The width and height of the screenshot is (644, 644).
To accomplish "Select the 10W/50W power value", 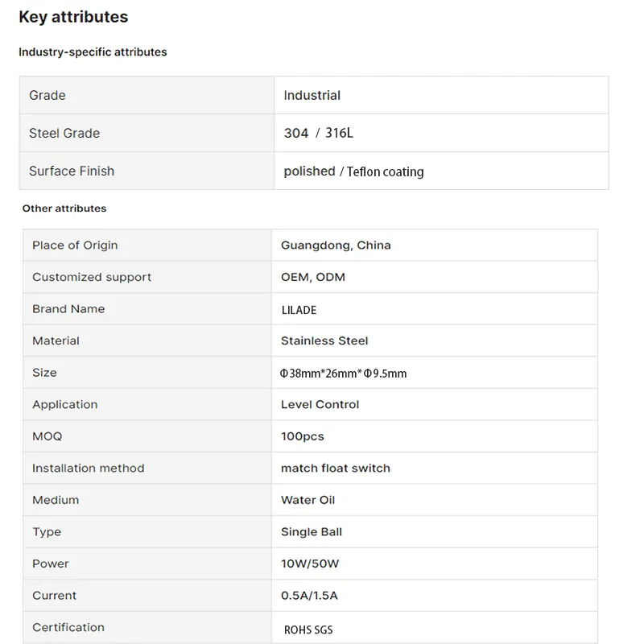I will click(x=310, y=563).
